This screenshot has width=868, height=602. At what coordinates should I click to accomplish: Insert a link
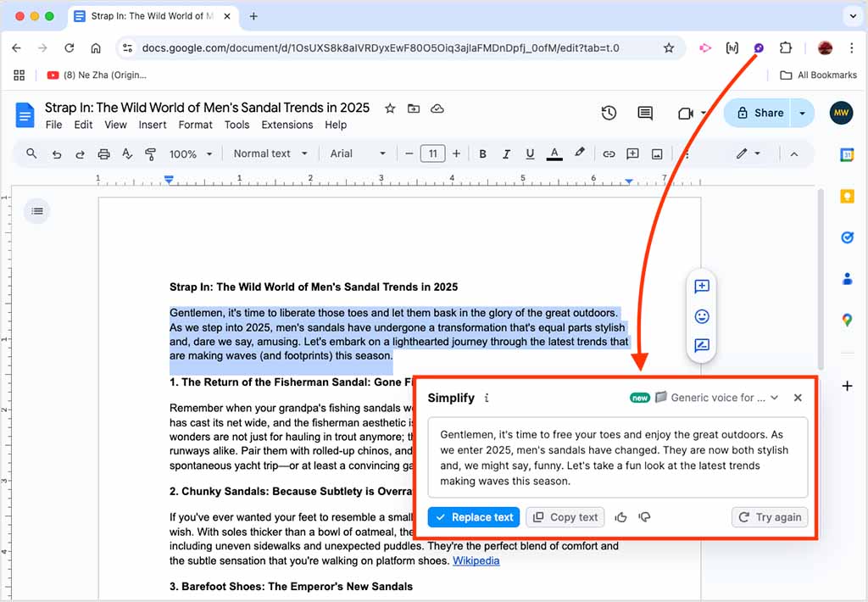click(x=609, y=154)
